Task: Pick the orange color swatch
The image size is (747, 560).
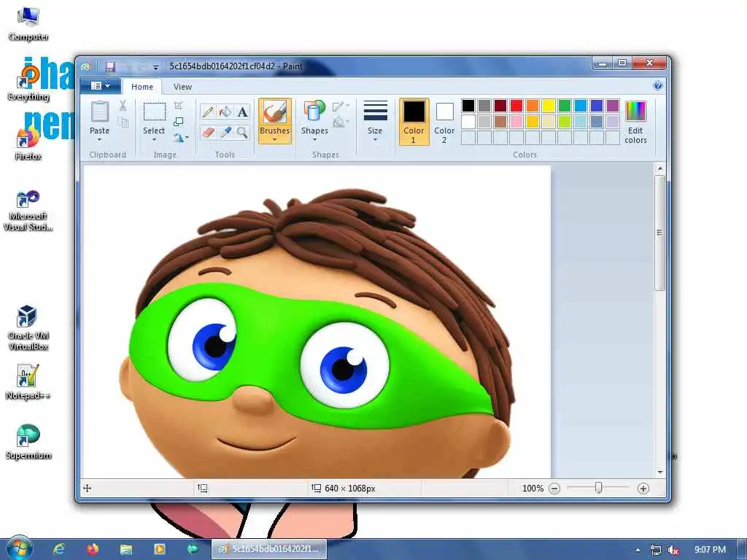Action: [533, 106]
